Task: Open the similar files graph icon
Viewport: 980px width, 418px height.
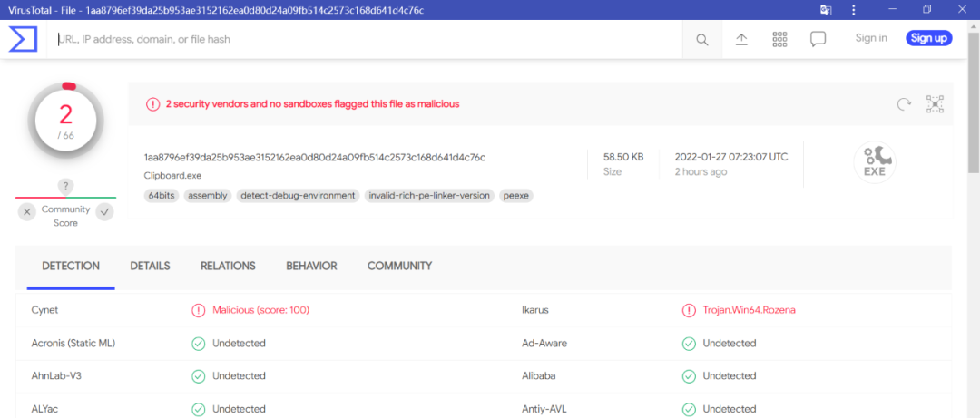Action: tap(935, 104)
